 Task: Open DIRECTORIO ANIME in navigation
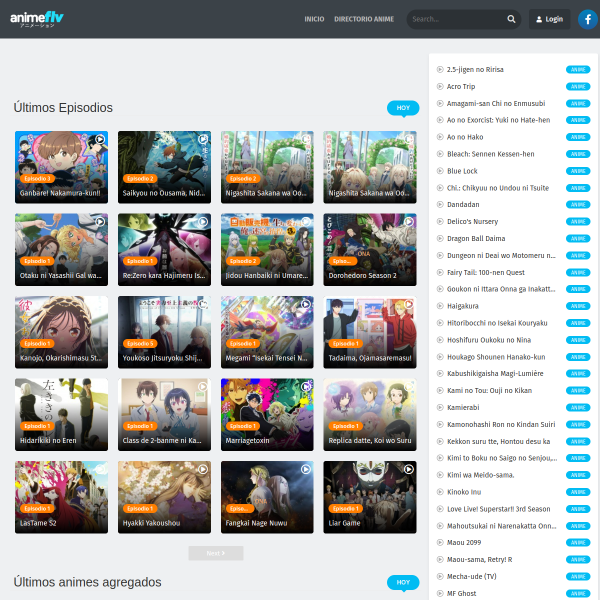[364, 19]
